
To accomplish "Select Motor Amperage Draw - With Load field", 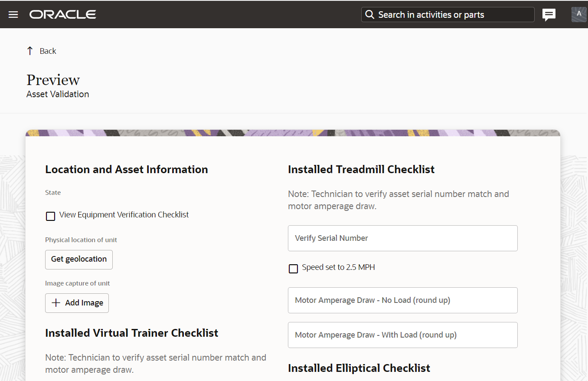I will [402, 335].
